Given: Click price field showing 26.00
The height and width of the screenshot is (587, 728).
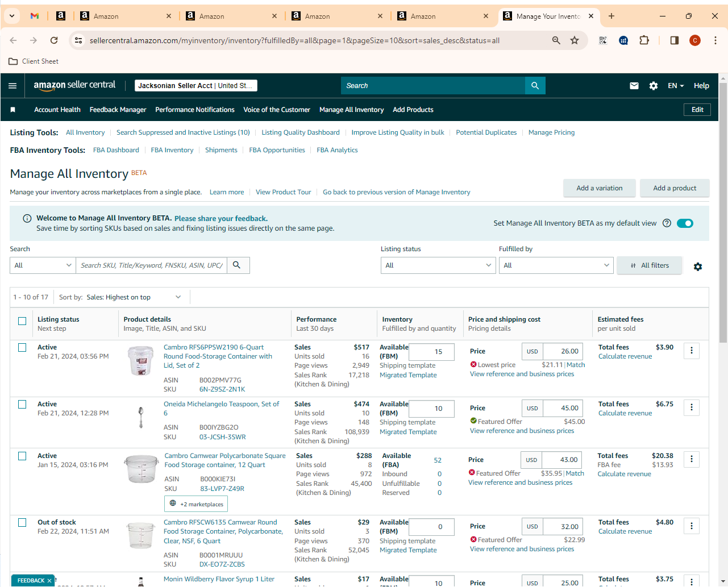Looking at the screenshot, I should pyautogui.click(x=563, y=351).
